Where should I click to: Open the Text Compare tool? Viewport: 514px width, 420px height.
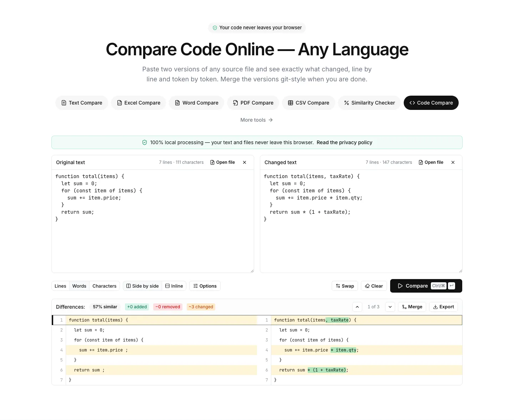[82, 103]
